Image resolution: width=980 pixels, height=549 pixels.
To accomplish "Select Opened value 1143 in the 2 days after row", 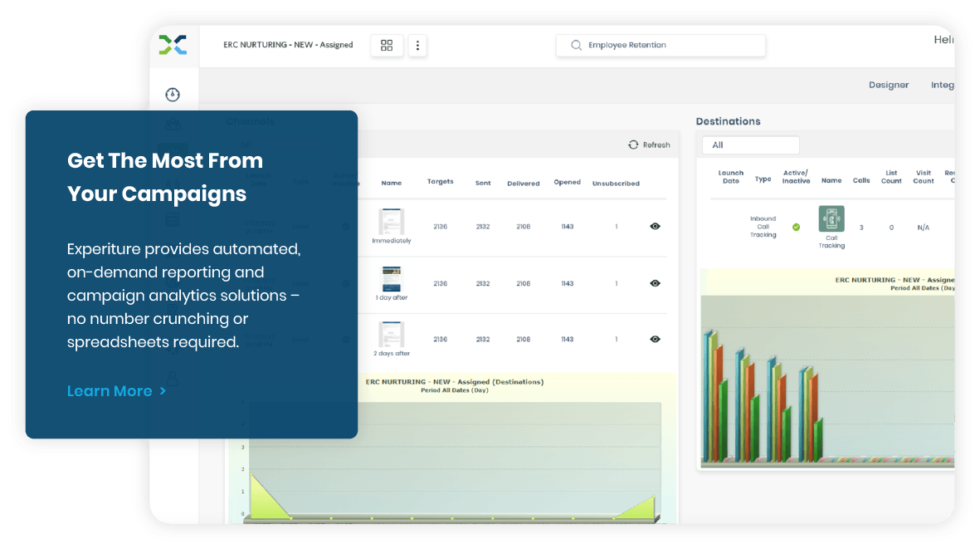I will coord(568,339).
